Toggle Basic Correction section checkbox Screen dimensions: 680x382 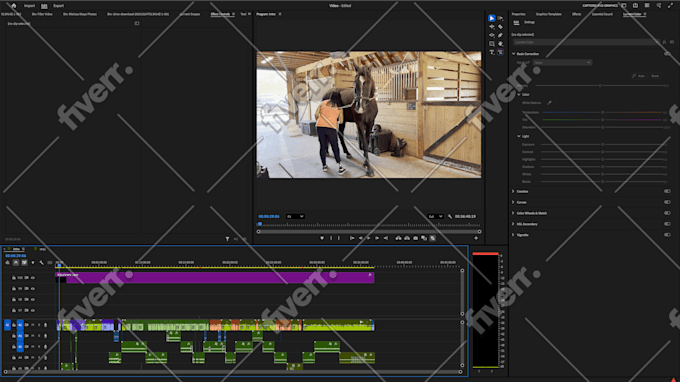[667, 54]
